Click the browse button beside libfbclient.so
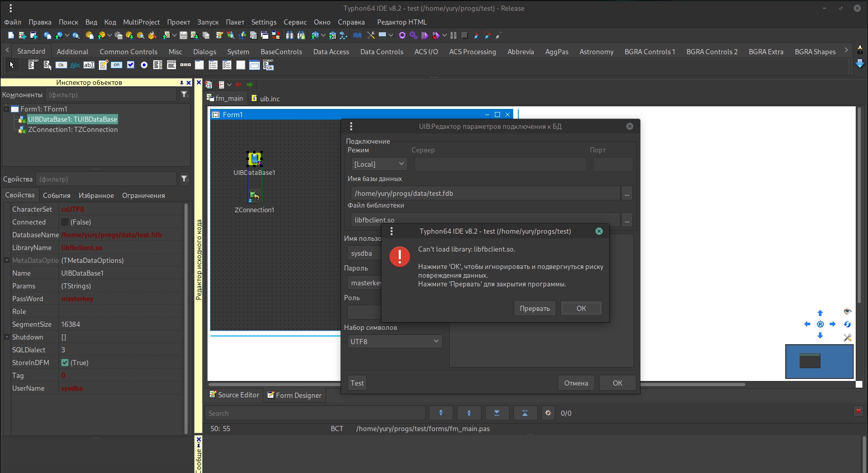This screenshot has height=473, width=868. tap(627, 220)
